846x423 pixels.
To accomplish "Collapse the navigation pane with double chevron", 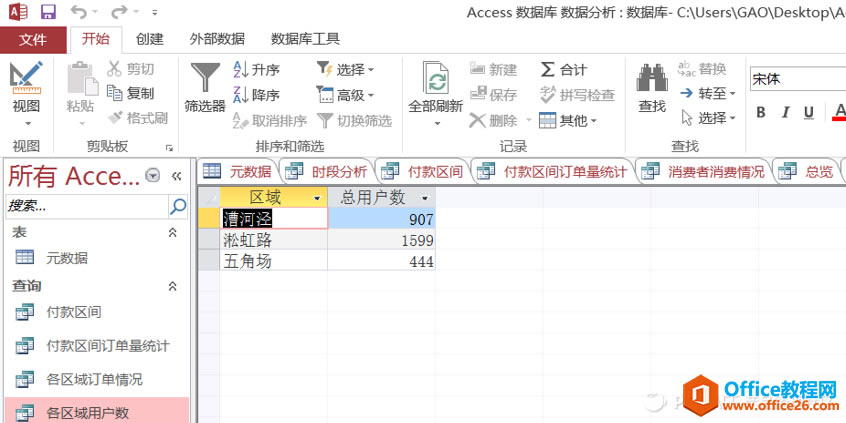I will click(x=176, y=176).
